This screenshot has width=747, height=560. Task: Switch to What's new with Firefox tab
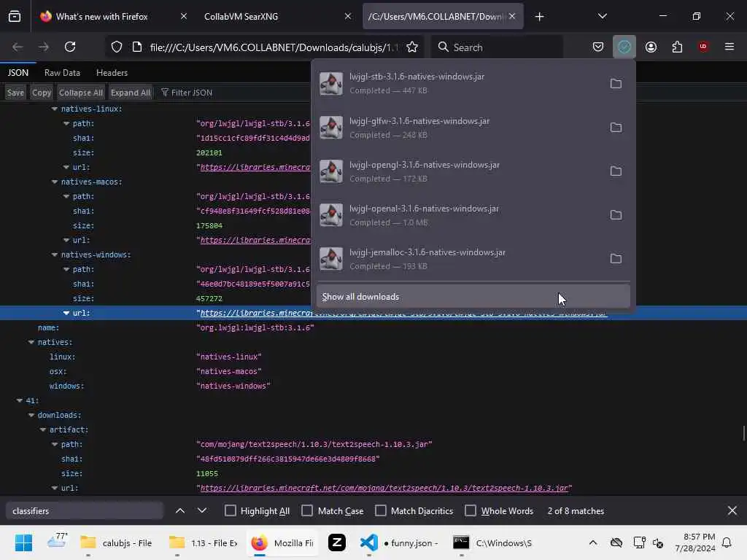point(101,17)
